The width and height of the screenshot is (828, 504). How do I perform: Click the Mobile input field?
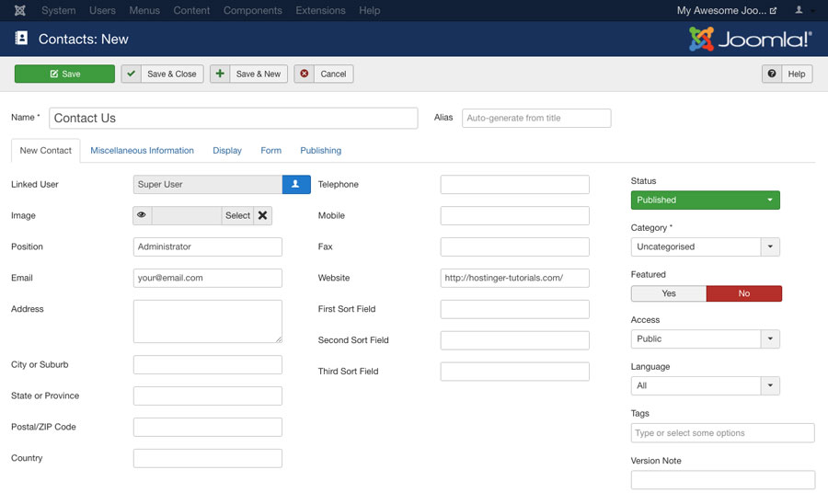click(515, 215)
